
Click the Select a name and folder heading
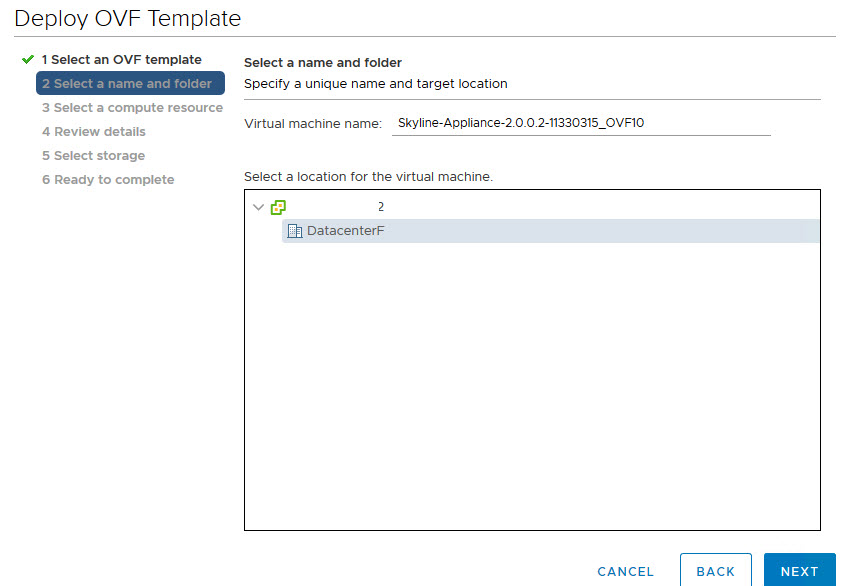(x=323, y=63)
